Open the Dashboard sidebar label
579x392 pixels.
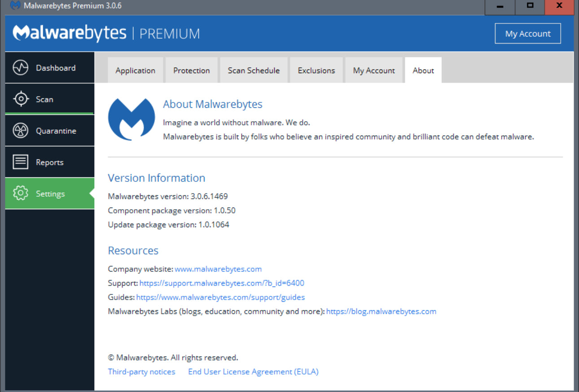point(56,68)
